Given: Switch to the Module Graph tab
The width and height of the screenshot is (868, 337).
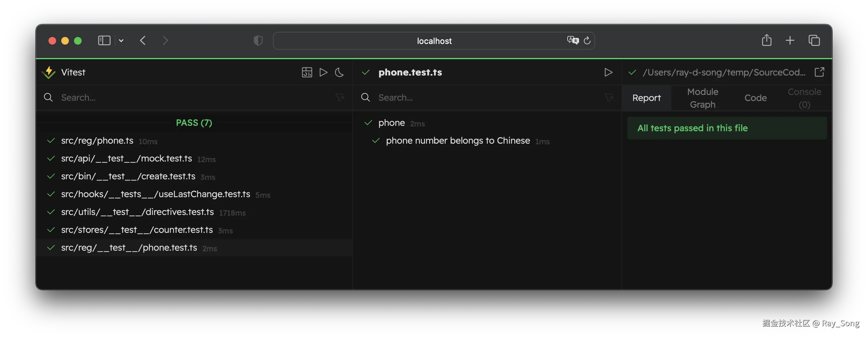Looking at the screenshot, I should click(x=702, y=98).
